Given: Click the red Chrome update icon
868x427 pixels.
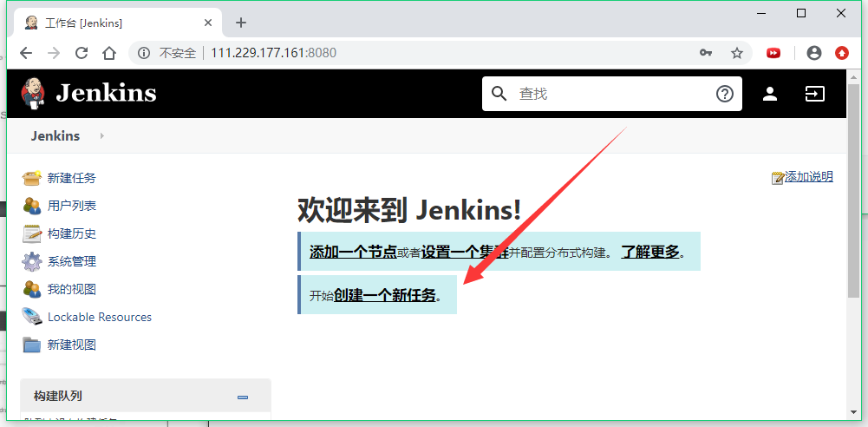Looking at the screenshot, I should [842, 53].
